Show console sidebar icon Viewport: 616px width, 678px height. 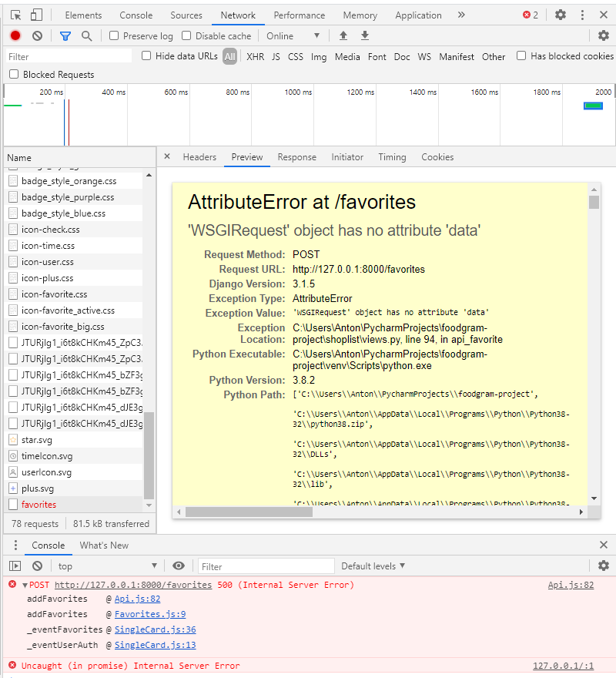(x=15, y=566)
